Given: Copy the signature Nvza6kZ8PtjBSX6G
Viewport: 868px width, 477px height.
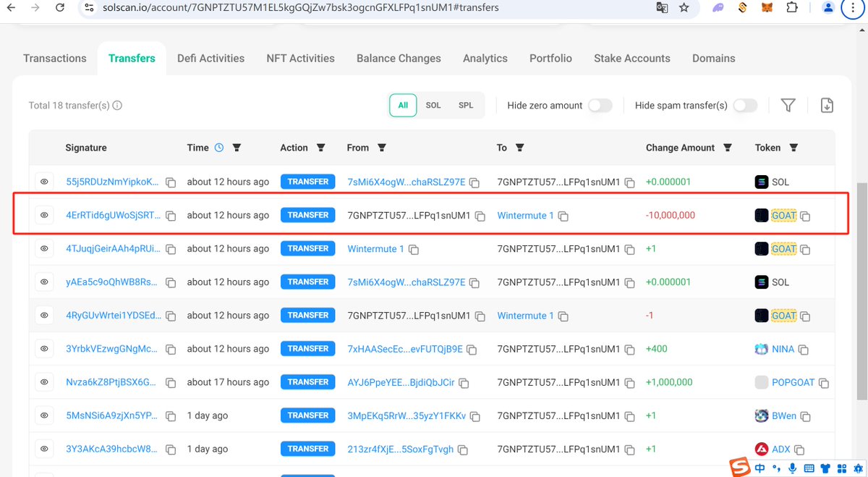Looking at the screenshot, I should [x=171, y=383].
